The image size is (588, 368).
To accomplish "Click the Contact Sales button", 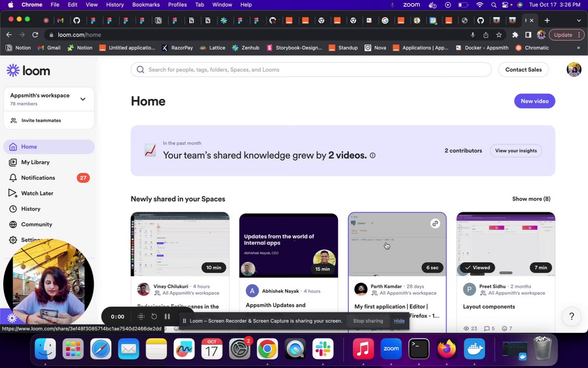I will point(523,69).
